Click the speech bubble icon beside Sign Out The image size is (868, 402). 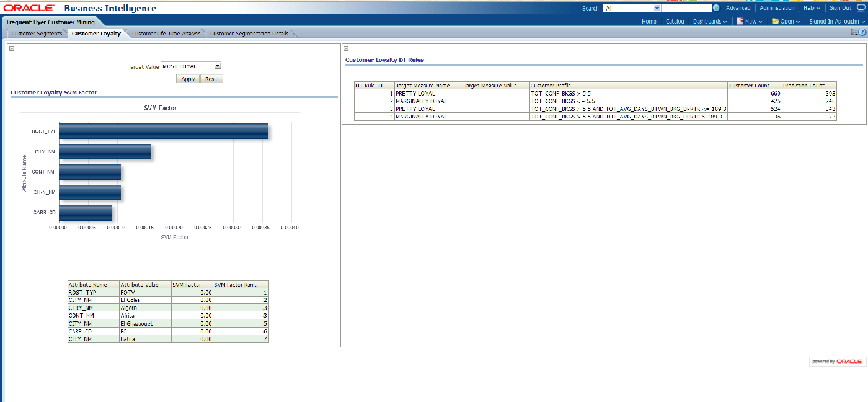[859, 8]
